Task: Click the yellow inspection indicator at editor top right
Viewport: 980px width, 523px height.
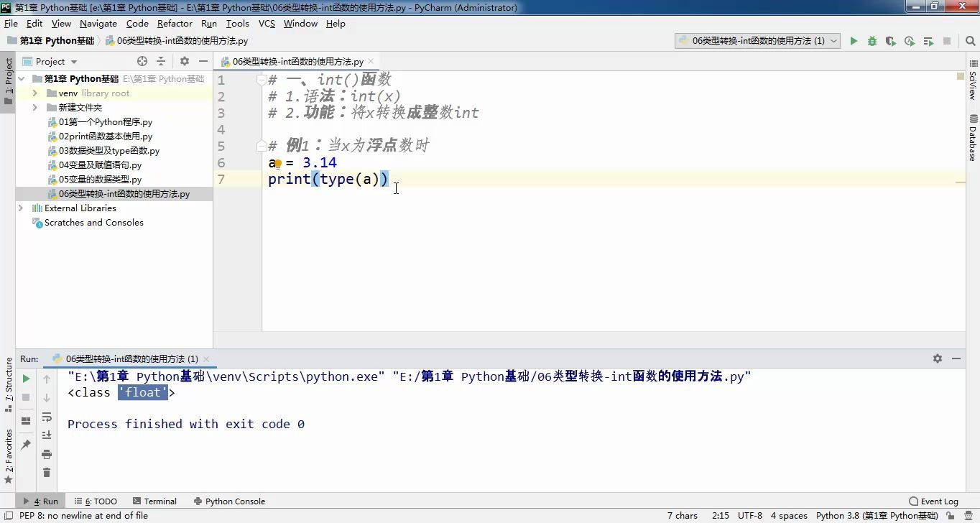Action: tap(961, 76)
